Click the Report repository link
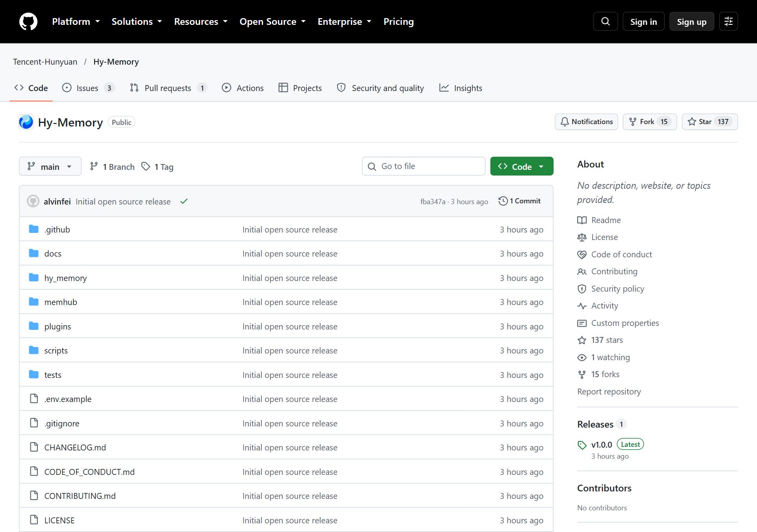Viewport: 757px width, 532px height. 609,392
